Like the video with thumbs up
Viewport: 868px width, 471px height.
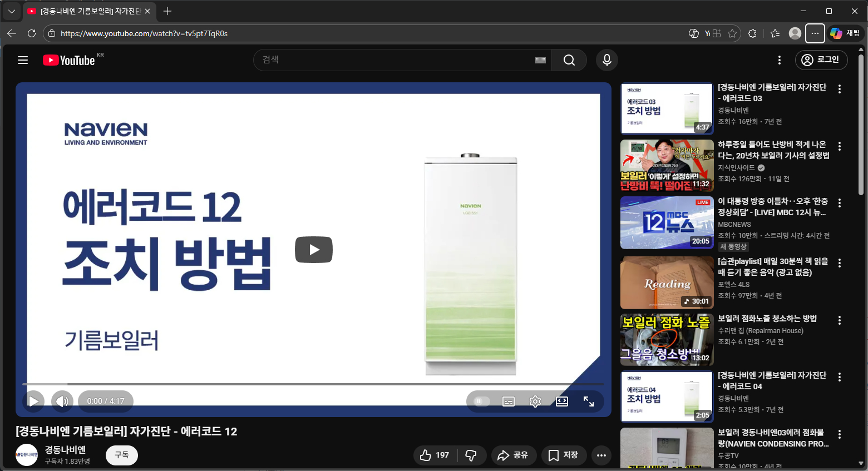coord(435,455)
